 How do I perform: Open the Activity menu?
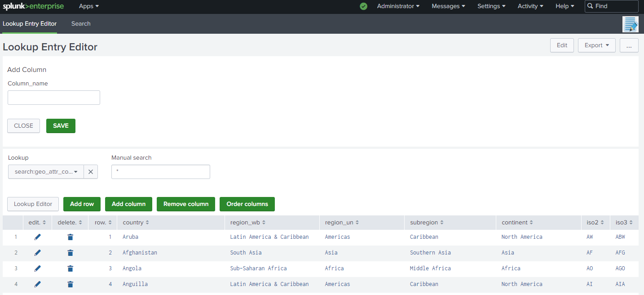tap(530, 6)
